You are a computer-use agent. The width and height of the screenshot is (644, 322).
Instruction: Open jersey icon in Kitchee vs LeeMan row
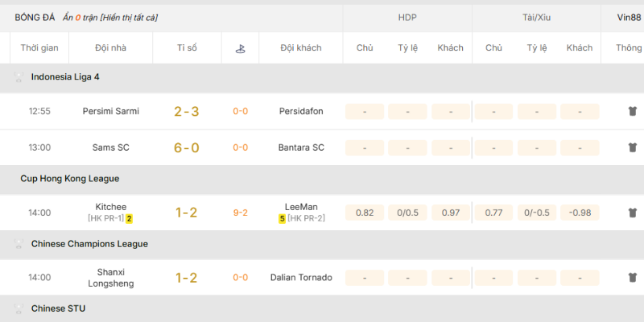pos(633,213)
